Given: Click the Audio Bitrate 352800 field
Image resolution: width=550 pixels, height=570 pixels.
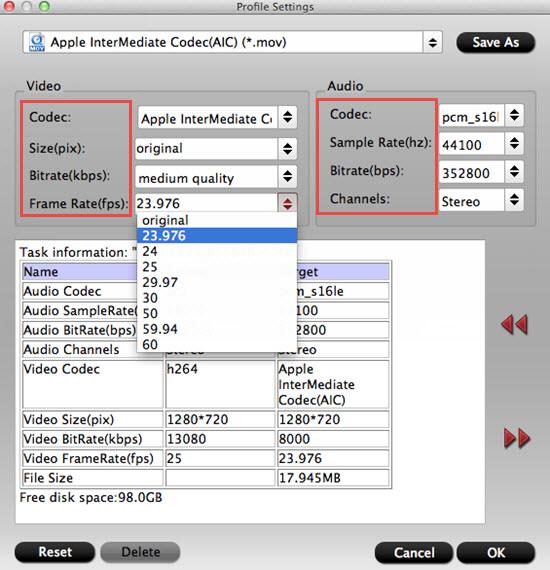Looking at the screenshot, I should click(471, 172).
